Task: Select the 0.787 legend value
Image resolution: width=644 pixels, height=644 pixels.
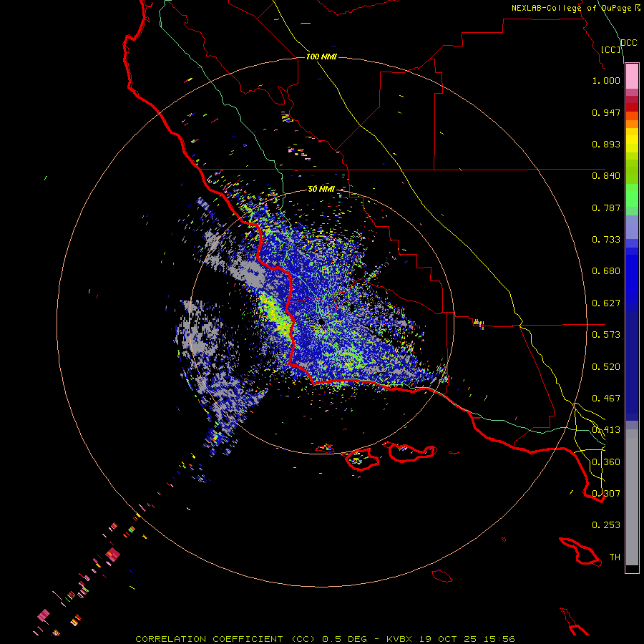Action: 606,208
